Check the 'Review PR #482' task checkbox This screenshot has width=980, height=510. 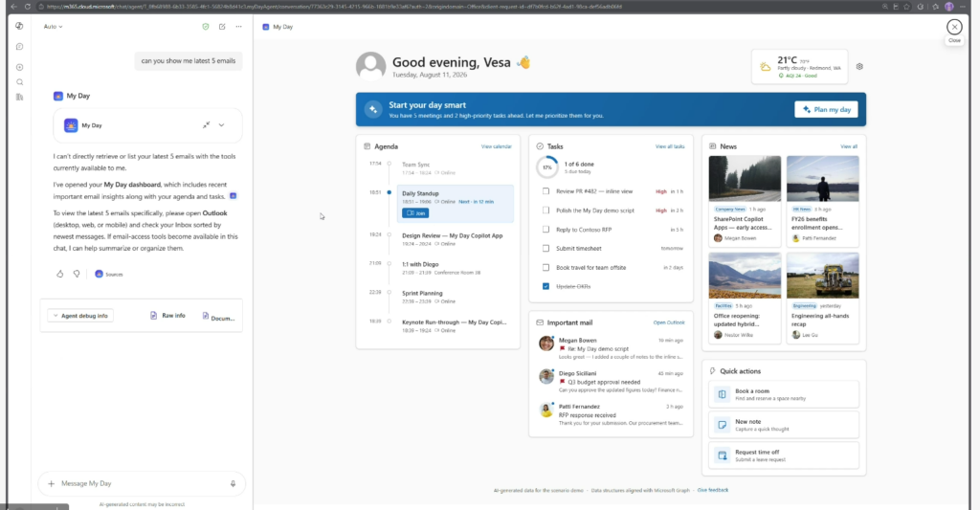click(546, 191)
